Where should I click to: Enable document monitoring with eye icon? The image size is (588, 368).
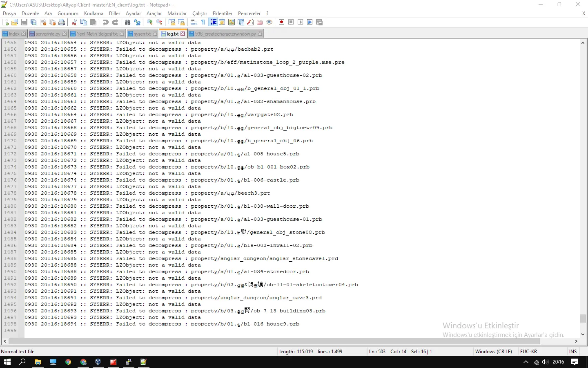(x=269, y=22)
